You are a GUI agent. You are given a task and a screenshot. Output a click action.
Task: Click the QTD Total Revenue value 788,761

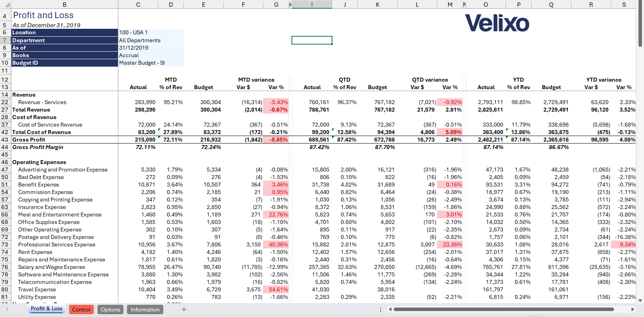319,110
